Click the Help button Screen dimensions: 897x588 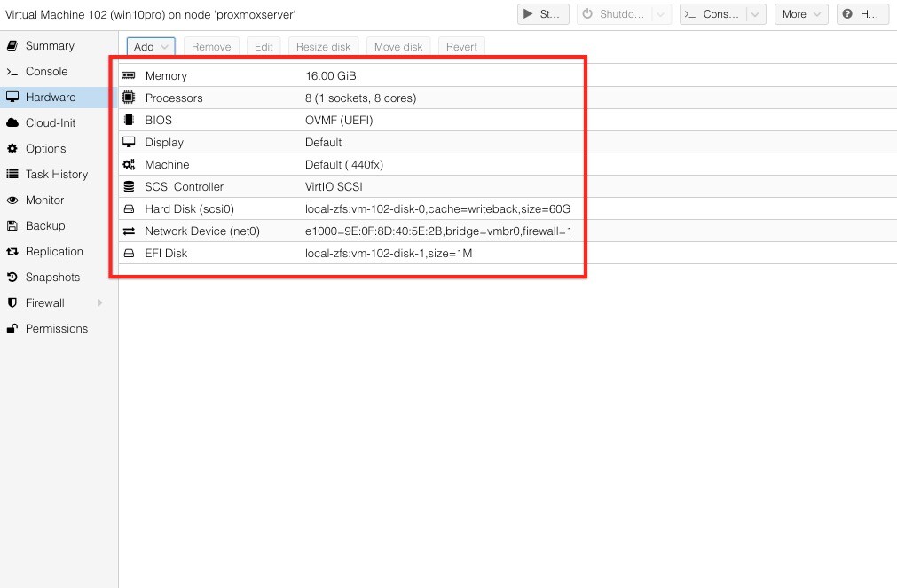862,14
